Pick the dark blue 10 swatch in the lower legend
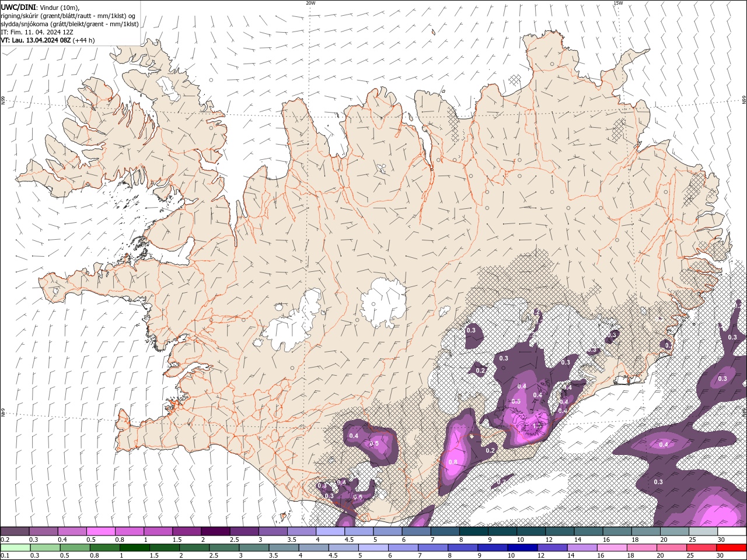 point(522,548)
